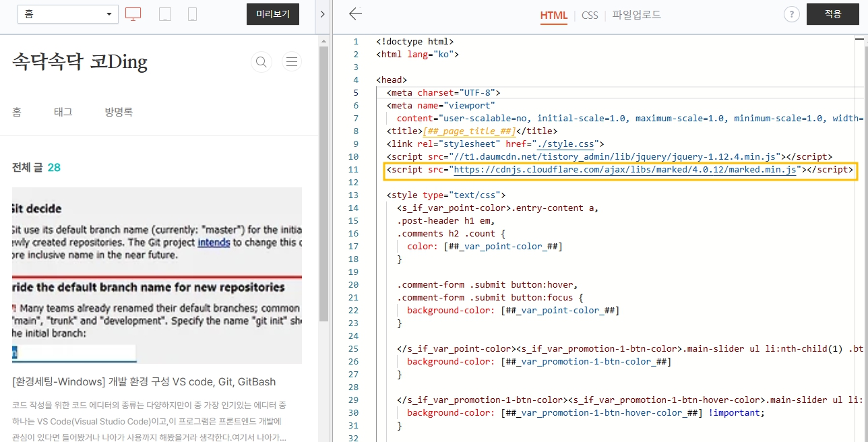Switch to the HTML tab
Screen dimensions: 868x442
(553, 15)
